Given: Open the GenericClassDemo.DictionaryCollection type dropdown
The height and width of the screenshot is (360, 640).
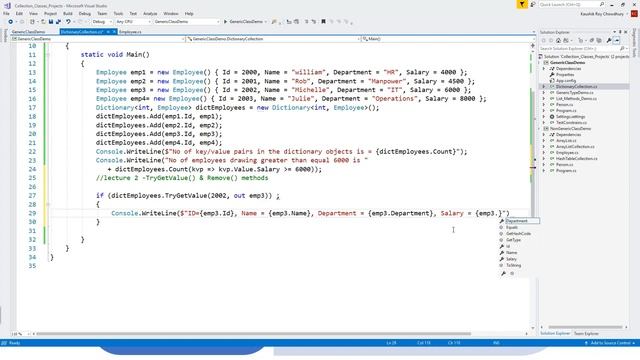Looking at the screenshot, I should pyautogui.click(x=273, y=39).
